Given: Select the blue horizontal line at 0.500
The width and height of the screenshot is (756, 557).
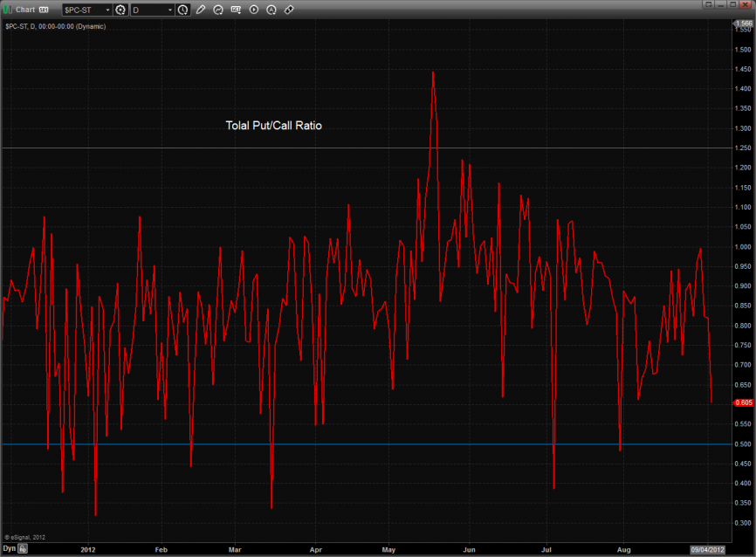Looking at the screenshot, I should coord(349,444).
